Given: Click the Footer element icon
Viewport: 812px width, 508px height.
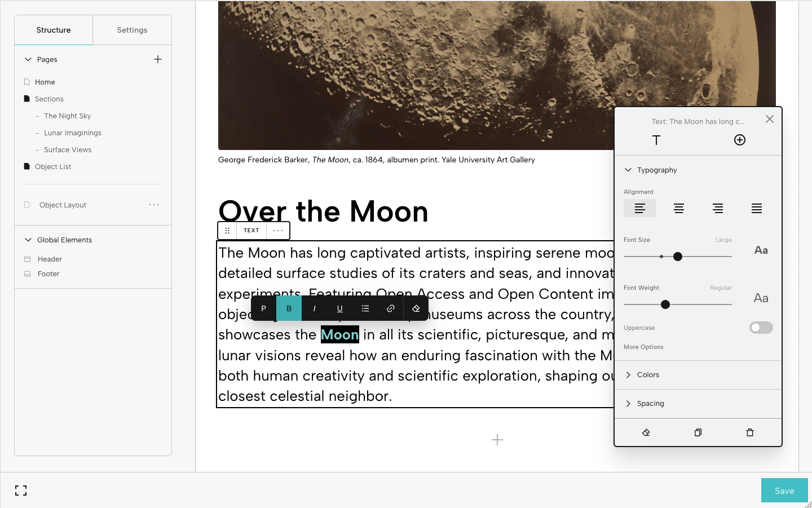Looking at the screenshot, I should (27, 274).
